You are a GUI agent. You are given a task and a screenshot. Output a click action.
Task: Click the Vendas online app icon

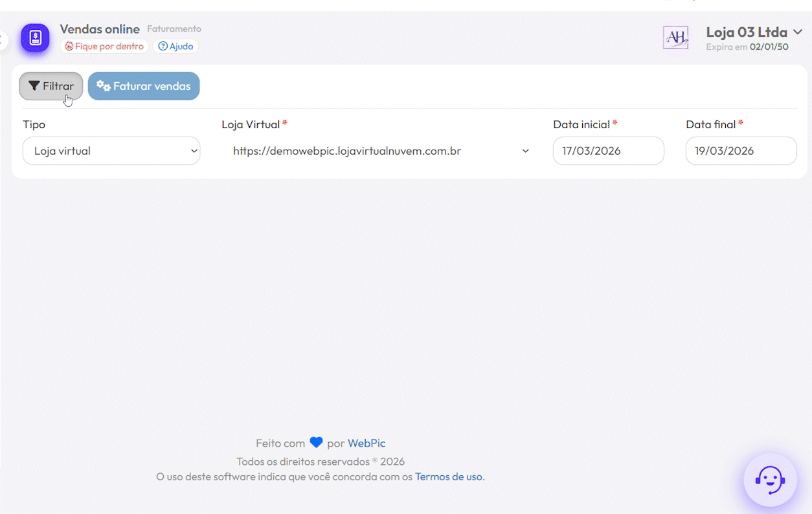[34, 38]
